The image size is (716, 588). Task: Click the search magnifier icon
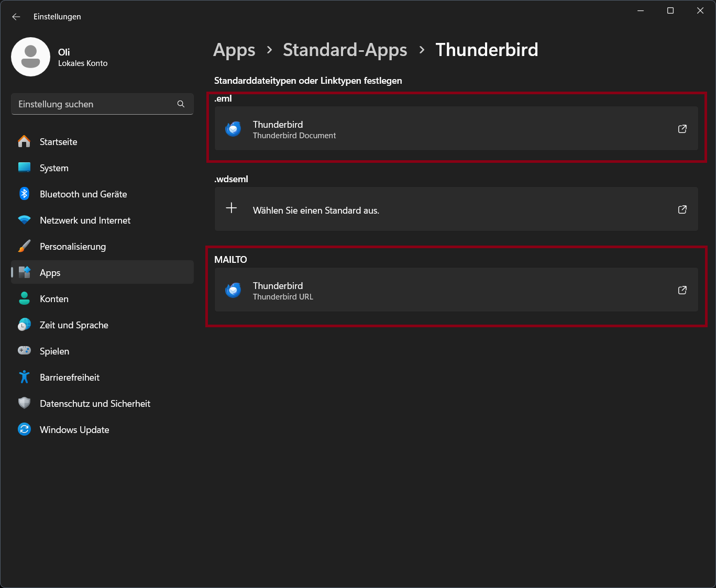coord(181,104)
